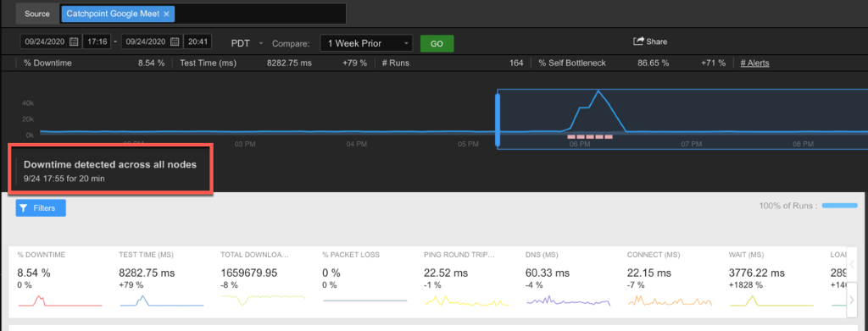Grab the blue time range selector handle
Screen dimensions: 868x331
497,120
